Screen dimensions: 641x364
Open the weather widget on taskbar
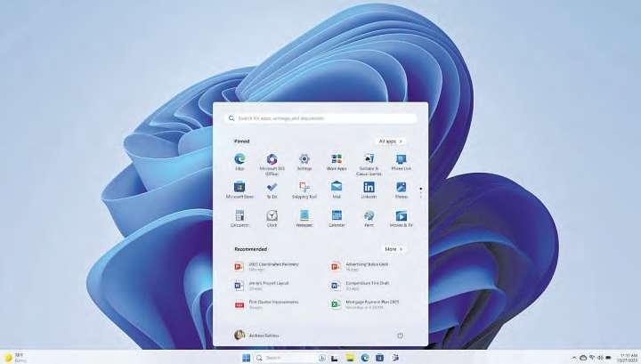coord(15,358)
